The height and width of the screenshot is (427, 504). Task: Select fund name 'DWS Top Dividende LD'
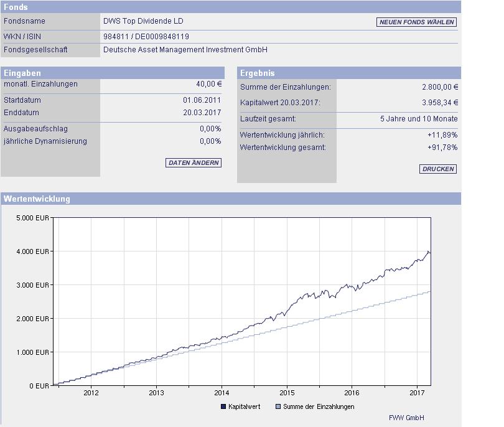[x=143, y=21]
